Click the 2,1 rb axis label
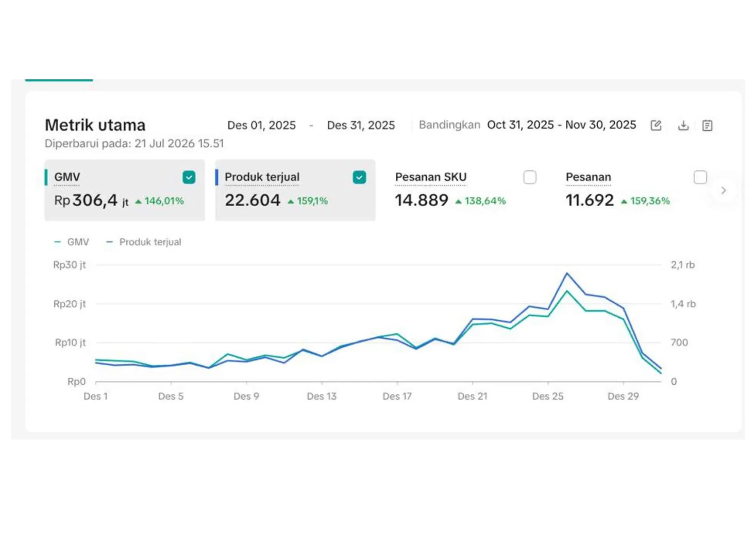This screenshot has height=534, width=756. pyautogui.click(x=683, y=265)
